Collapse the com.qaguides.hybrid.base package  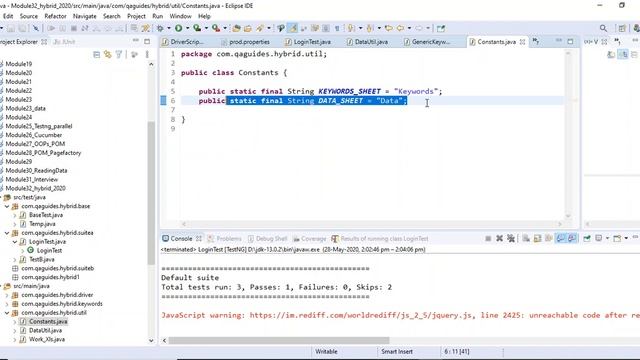tap(7, 206)
